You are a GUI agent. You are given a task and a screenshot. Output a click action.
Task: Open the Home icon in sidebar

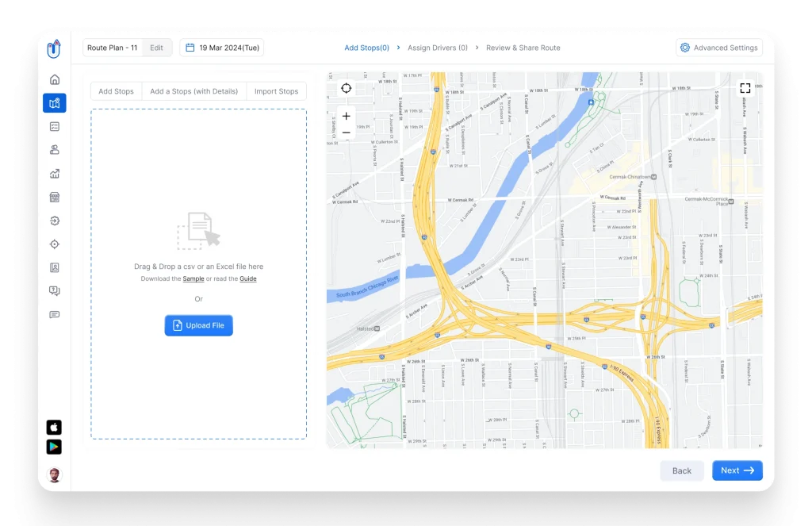click(55, 79)
